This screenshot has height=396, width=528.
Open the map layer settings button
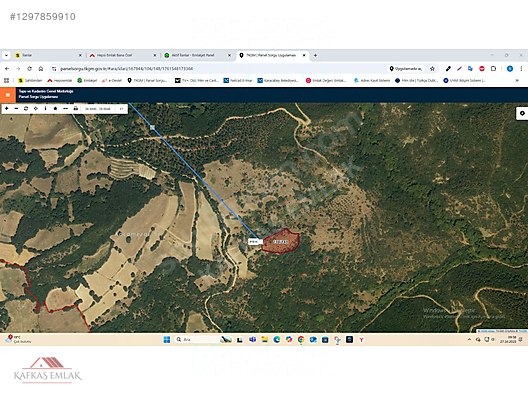pyautogui.click(x=522, y=113)
